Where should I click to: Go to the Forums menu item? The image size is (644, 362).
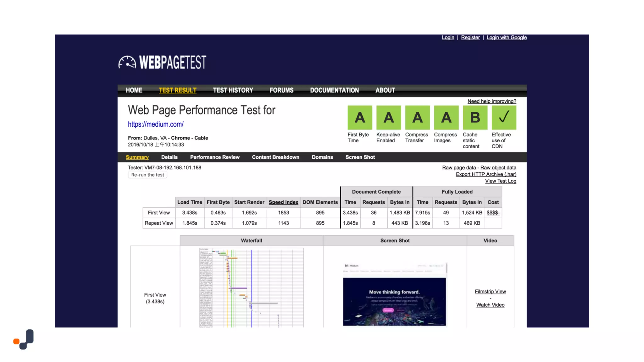[x=281, y=90]
